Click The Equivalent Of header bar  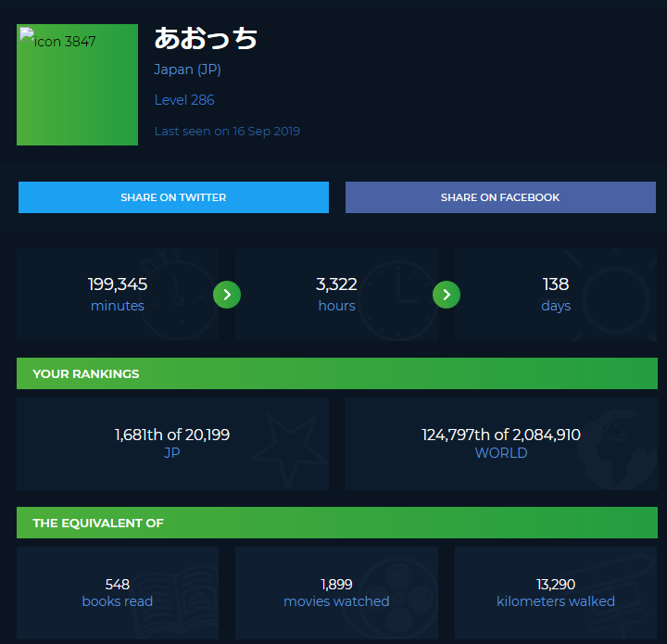(x=337, y=523)
